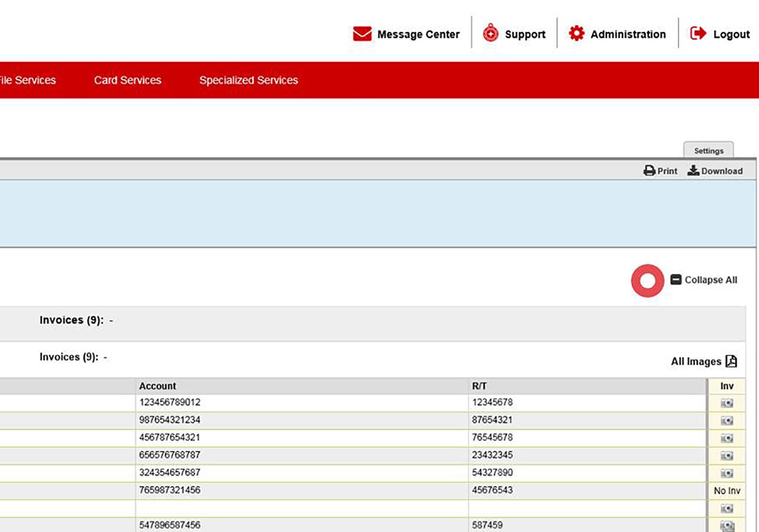
Task: Open All Images PDF icon
Action: (731, 361)
